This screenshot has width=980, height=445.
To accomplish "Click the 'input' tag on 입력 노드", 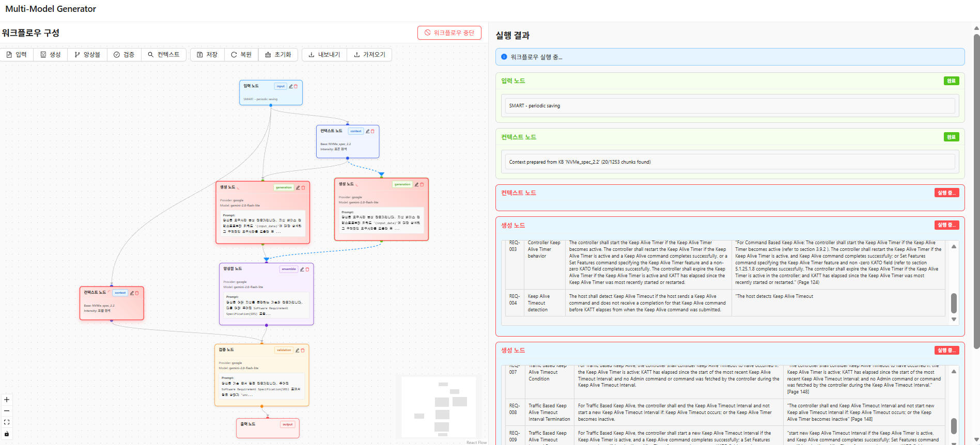I will click(281, 86).
